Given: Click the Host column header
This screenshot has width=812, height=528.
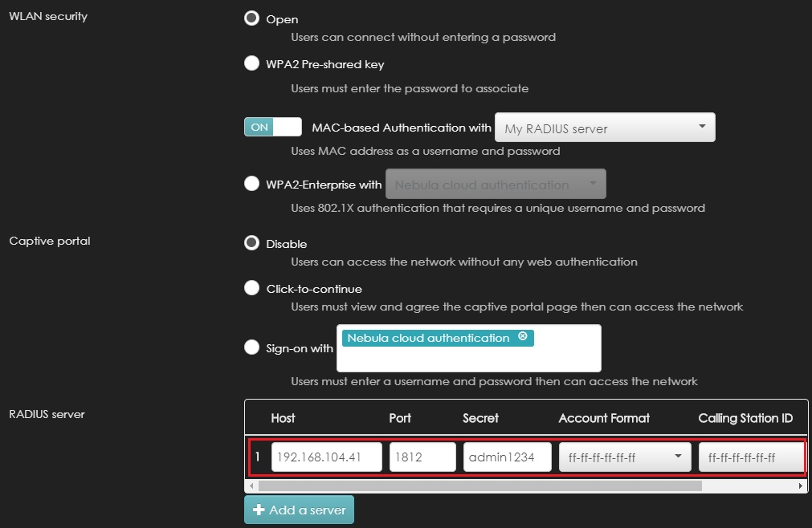Looking at the screenshot, I should click(x=283, y=418).
